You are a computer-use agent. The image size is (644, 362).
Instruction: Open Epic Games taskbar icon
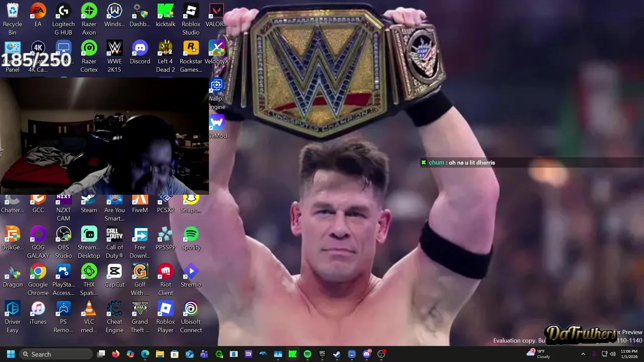tap(322, 354)
